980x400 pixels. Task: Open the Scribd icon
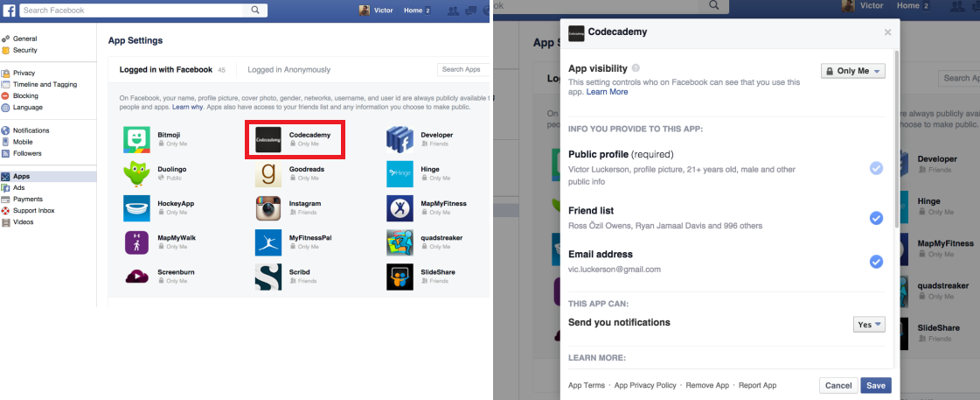tap(268, 277)
